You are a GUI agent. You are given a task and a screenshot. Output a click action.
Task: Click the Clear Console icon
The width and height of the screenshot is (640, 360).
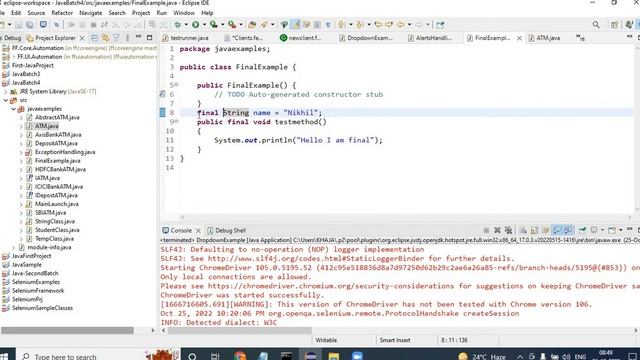point(523,230)
